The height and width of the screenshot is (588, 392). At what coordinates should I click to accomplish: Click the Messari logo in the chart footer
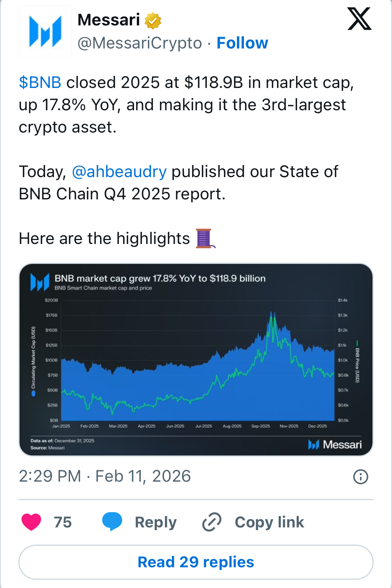[335, 445]
